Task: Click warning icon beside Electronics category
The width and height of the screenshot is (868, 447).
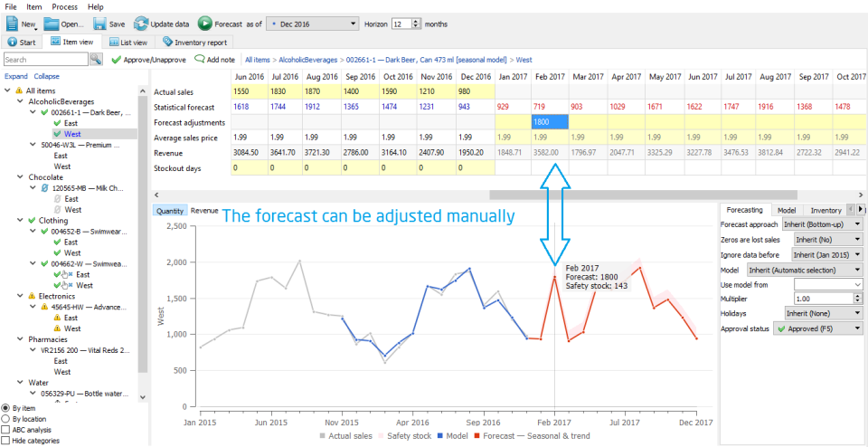Action: point(33,296)
